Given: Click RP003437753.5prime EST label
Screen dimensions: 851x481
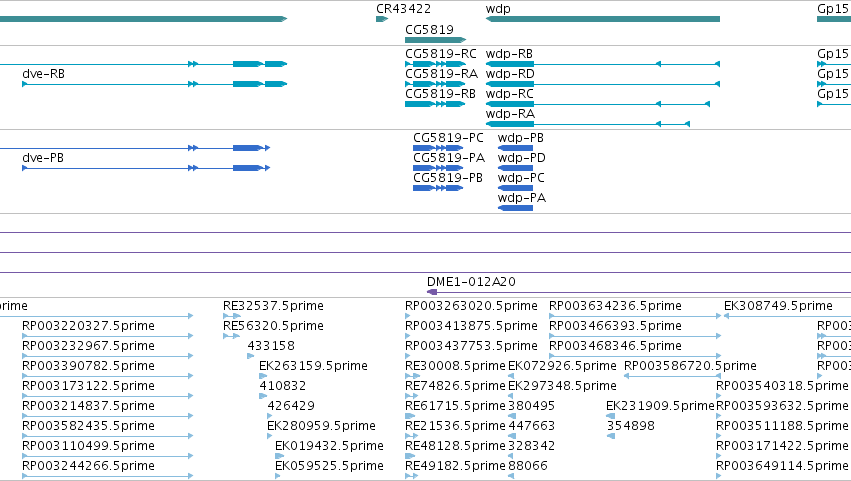Looking at the screenshot, I should tap(471, 346).
